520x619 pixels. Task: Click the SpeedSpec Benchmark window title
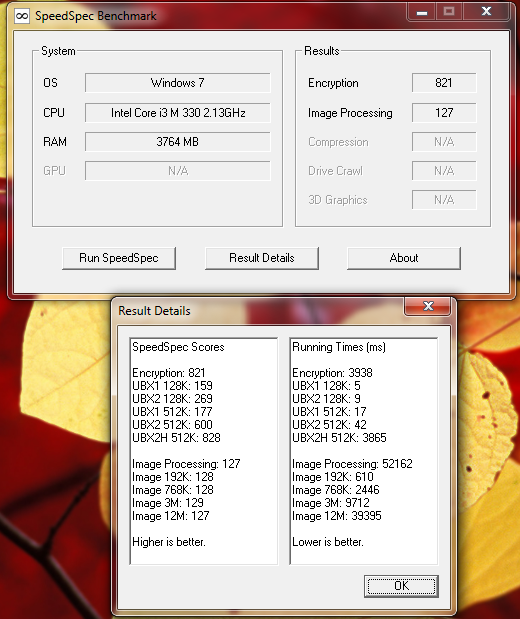coord(96,16)
